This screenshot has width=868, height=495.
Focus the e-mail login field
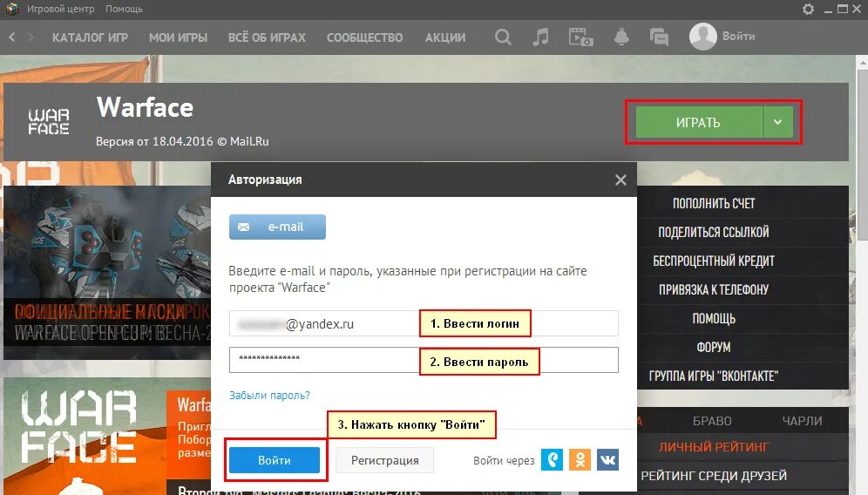(x=424, y=323)
